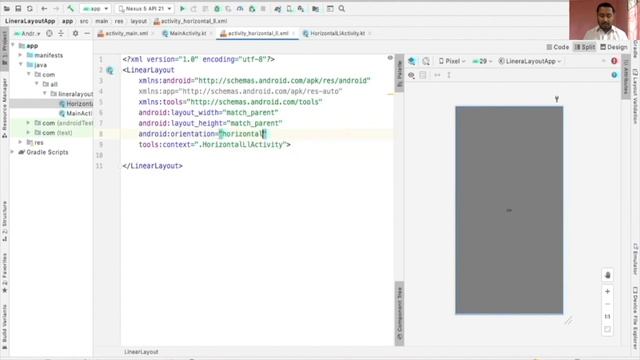The height and width of the screenshot is (360, 640).
Task: Click the Search Everywhere magnifier icon
Action: coord(342,9)
